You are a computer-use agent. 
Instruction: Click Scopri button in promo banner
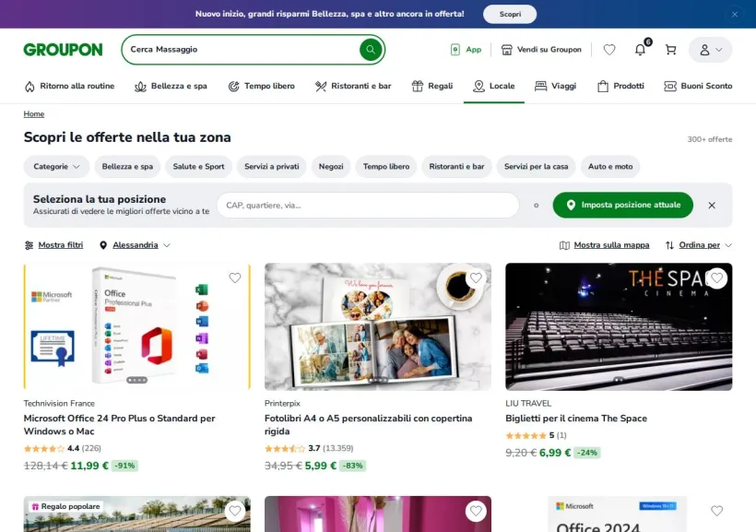tap(510, 14)
